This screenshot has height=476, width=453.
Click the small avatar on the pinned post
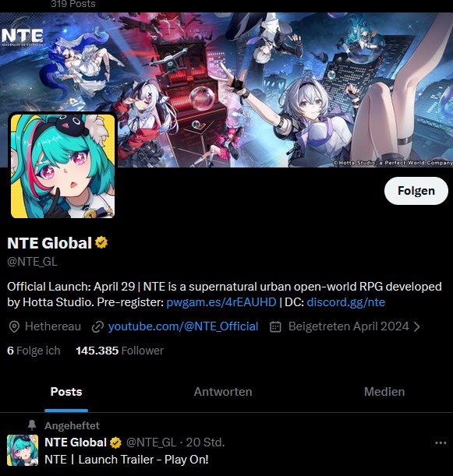pos(23,450)
